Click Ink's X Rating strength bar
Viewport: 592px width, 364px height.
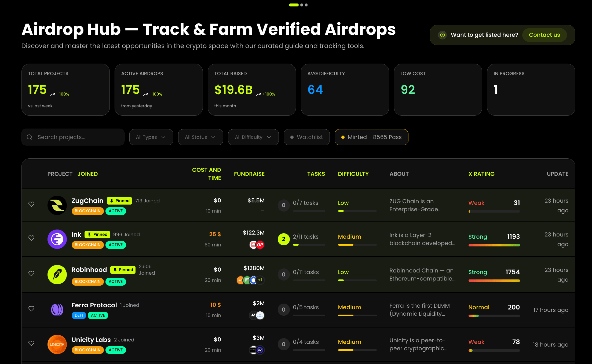tap(494, 245)
